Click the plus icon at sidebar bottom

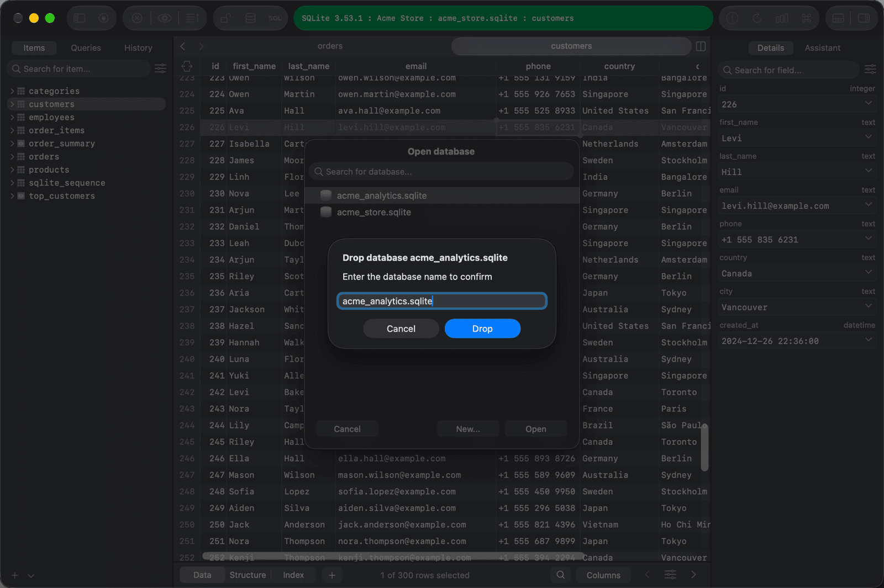pos(15,575)
